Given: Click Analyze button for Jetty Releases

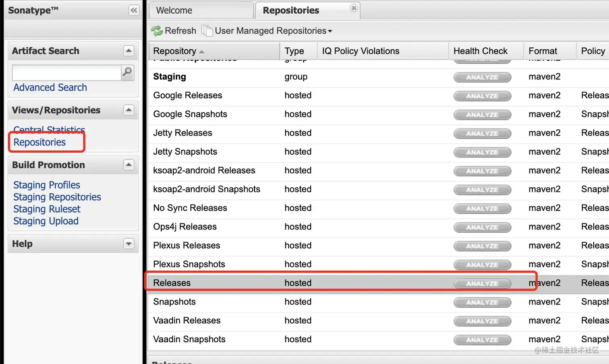Looking at the screenshot, I should point(482,133).
